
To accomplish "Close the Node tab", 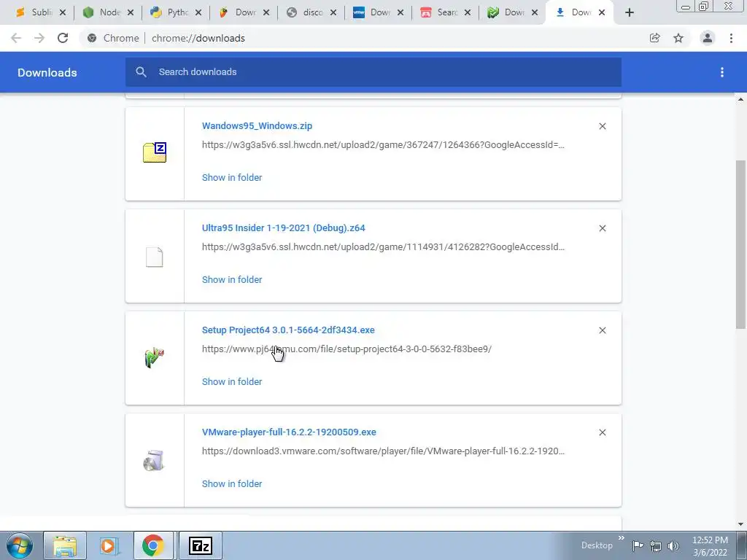I will point(131,12).
